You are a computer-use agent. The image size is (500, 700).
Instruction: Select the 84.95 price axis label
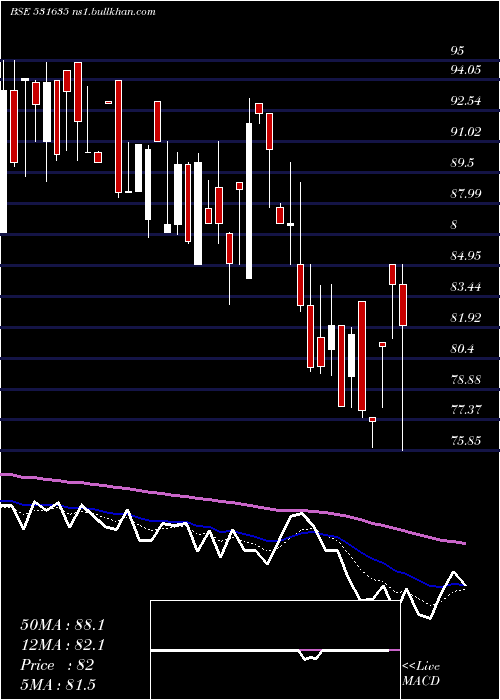pyautogui.click(x=466, y=256)
